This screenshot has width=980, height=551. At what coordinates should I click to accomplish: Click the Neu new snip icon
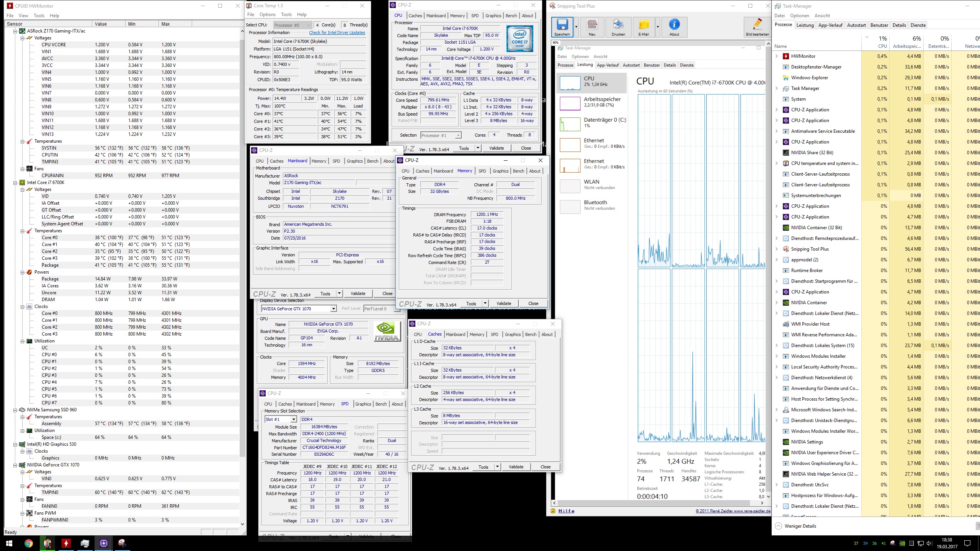(x=592, y=27)
